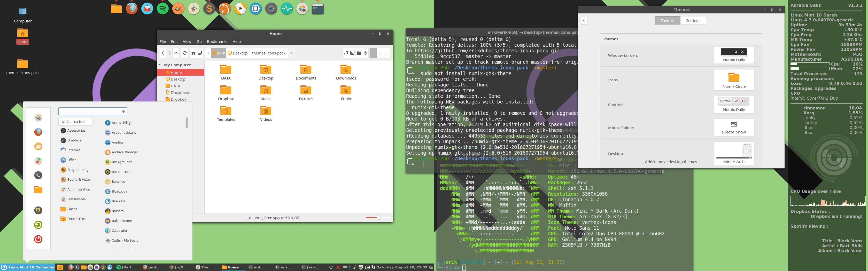Select Dropbox in file manager sidebar

coord(178,99)
